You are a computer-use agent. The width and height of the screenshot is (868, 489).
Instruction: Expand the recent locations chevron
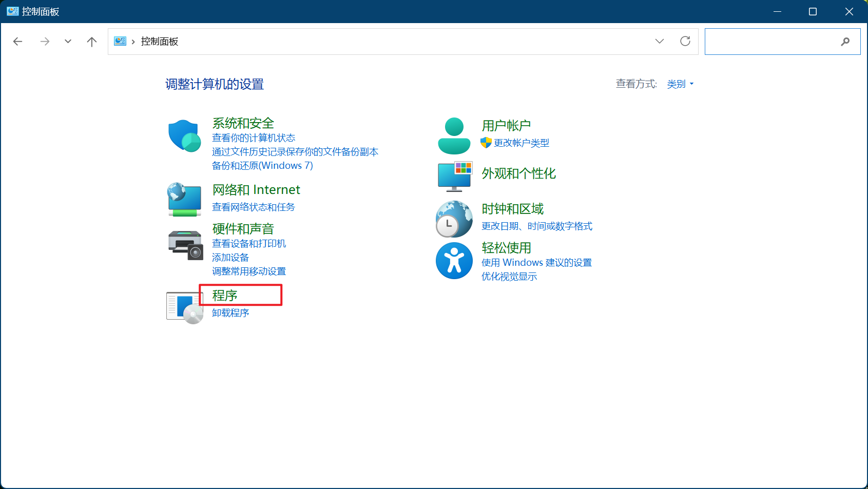68,42
